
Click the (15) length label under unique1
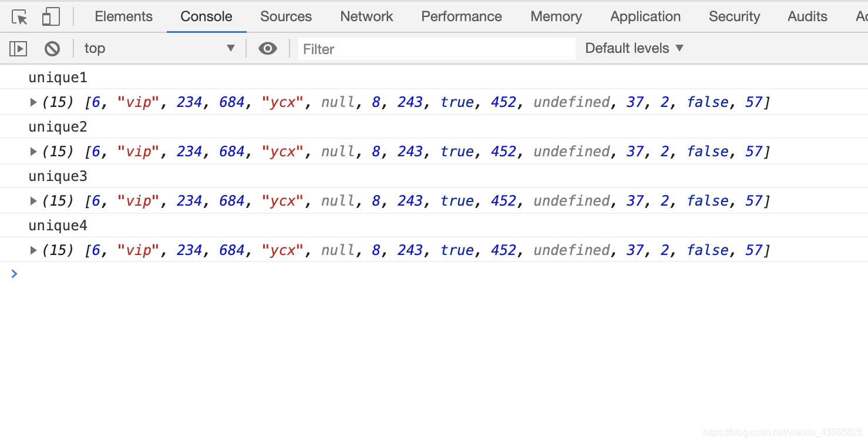(58, 102)
